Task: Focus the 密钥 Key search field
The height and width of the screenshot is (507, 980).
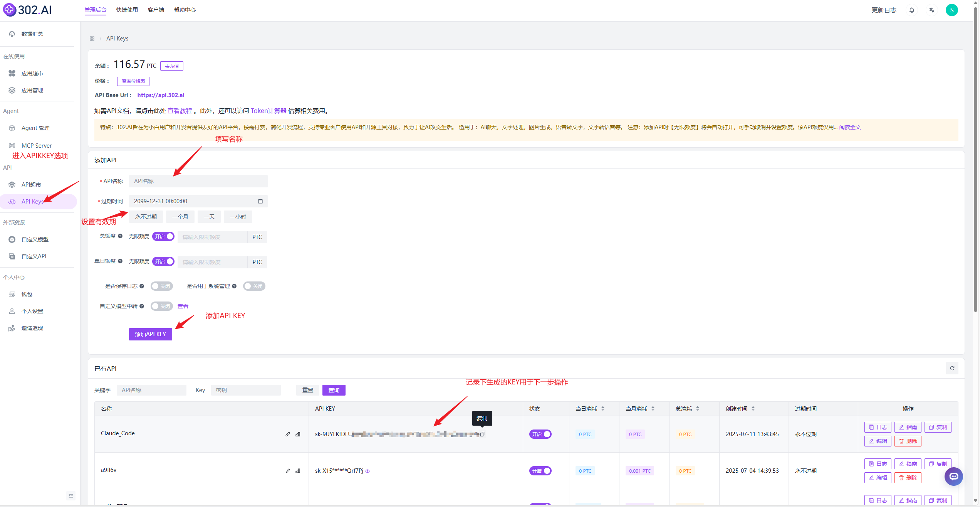Action: [246, 390]
